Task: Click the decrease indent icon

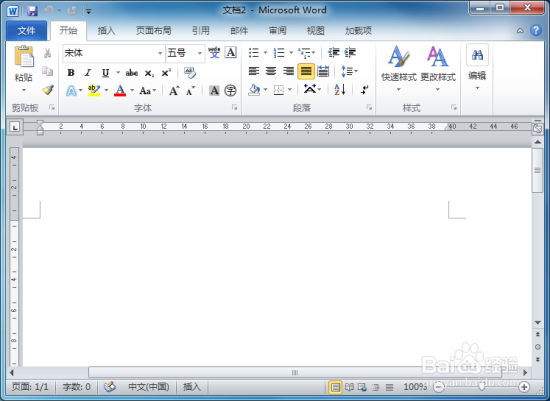Action: (x=334, y=53)
